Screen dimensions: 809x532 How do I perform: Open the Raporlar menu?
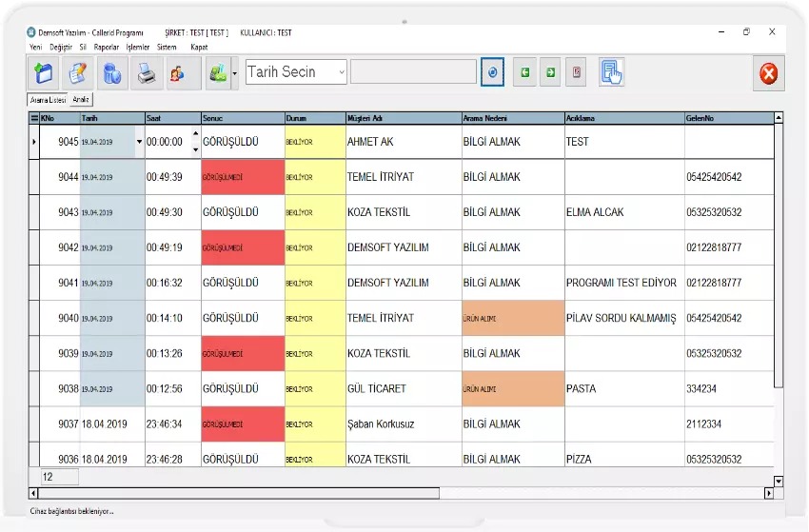[107, 47]
